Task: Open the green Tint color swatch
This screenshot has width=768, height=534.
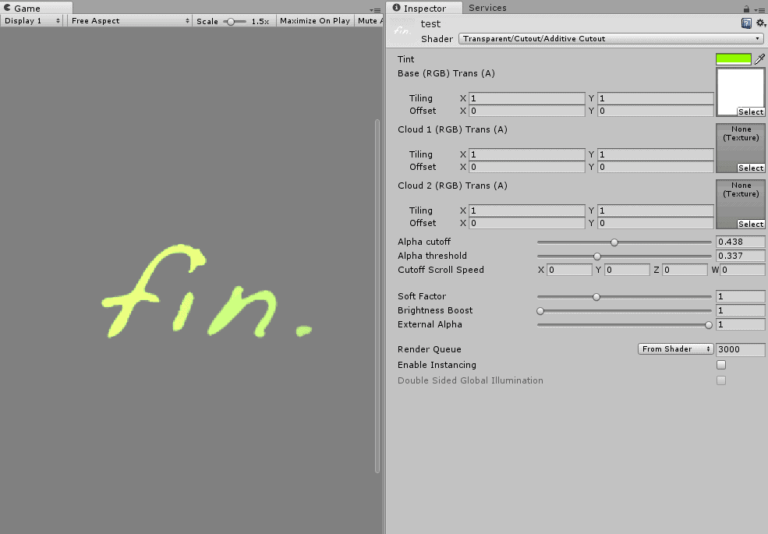Action: coord(733,59)
